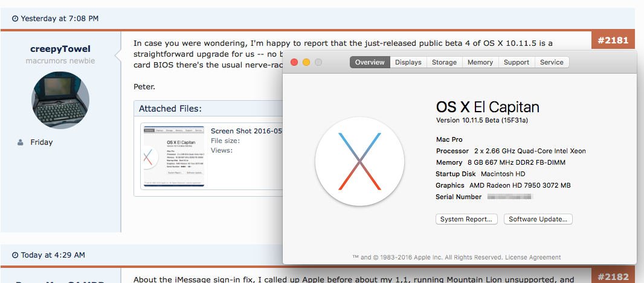
Task: Click the OS X El Capitan logo
Action: 359,162
